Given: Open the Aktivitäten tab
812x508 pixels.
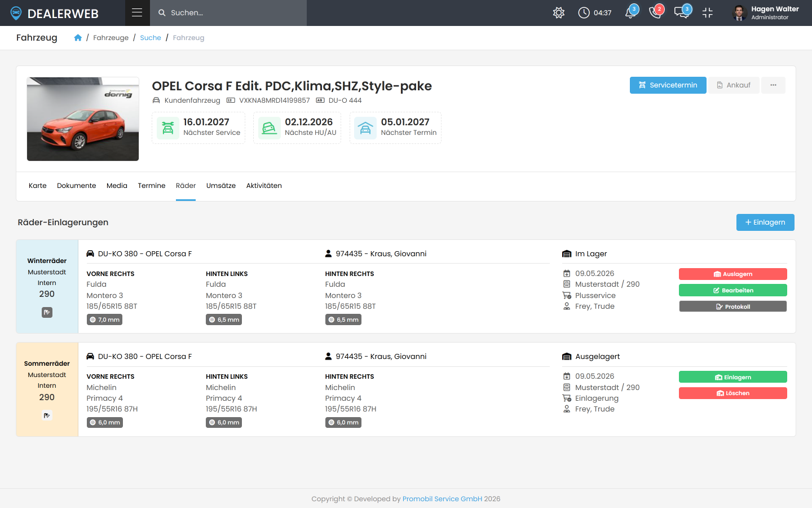Looking at the screenshot, I should 264,186.
